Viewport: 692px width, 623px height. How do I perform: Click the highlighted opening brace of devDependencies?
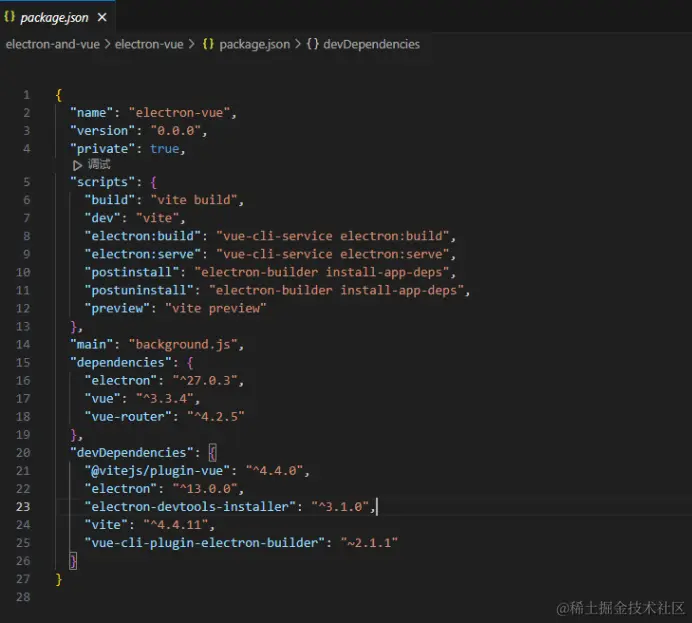(x=212, y=453)
